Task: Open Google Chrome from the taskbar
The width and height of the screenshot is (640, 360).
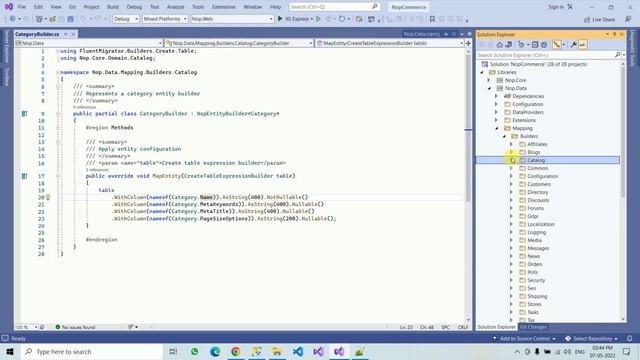Action: coord(236,352)
